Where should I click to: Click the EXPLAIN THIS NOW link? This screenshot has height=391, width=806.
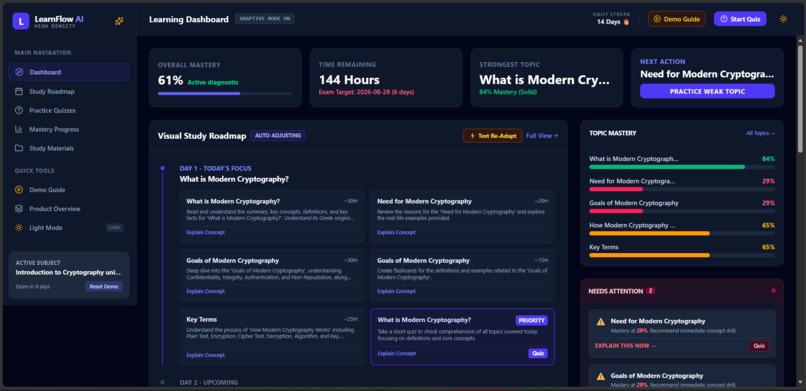(625, 346)
